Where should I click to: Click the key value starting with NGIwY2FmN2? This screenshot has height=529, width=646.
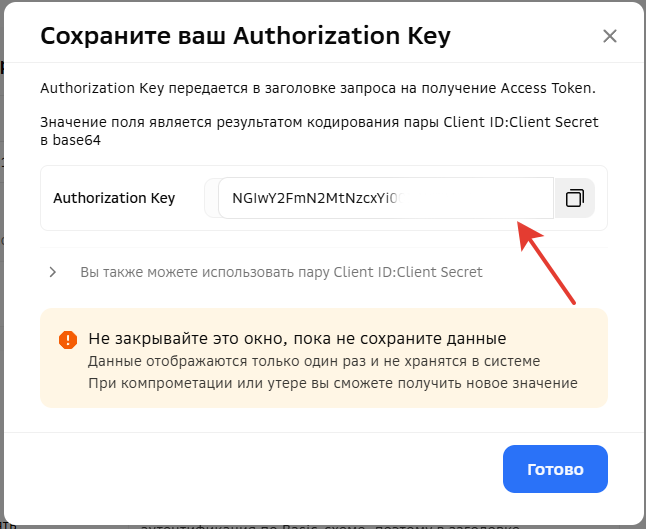315,198
